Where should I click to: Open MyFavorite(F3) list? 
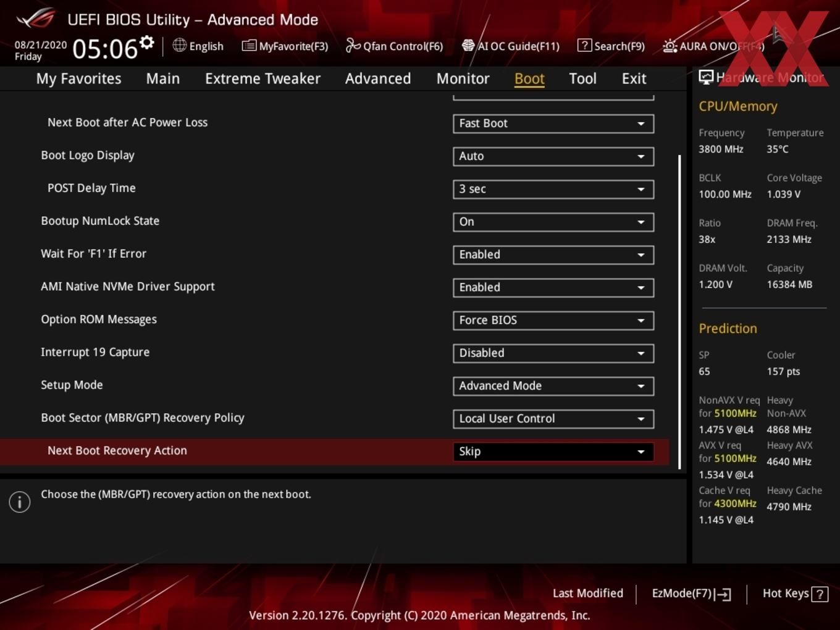pos(285,46)
